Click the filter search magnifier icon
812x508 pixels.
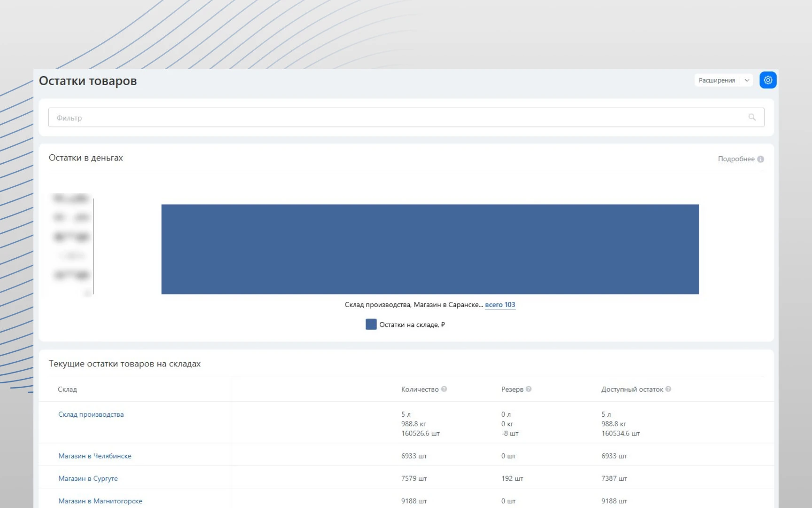pyautogui.click(x=752, y=117)
